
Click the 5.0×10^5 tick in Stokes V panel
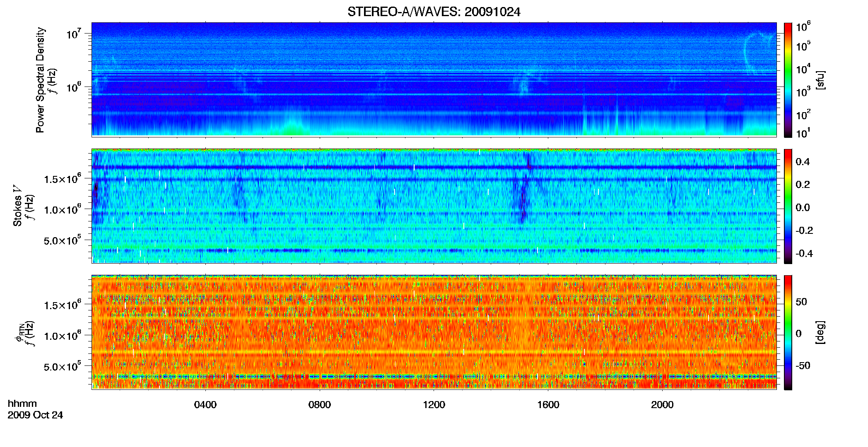(x=62, y=240)
